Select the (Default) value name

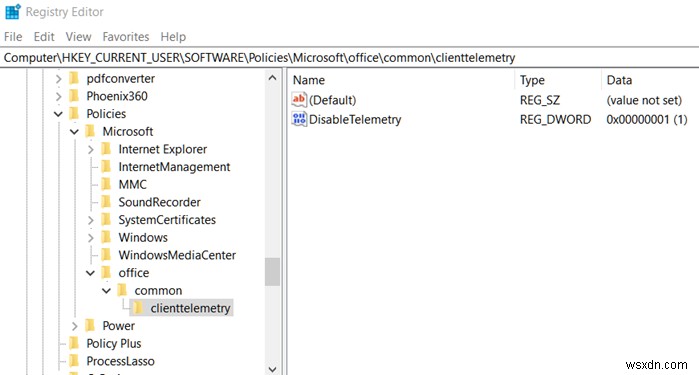point(333,100)
